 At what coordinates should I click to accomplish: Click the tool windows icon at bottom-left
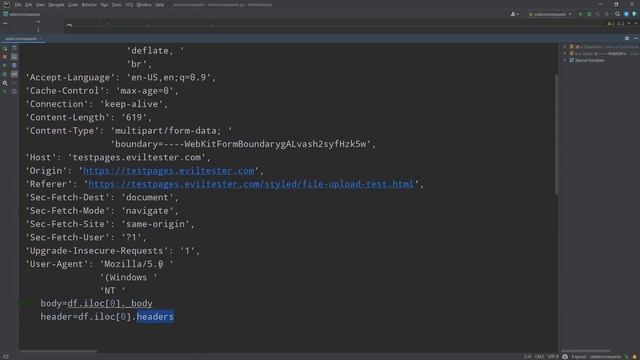coord(5,357)
